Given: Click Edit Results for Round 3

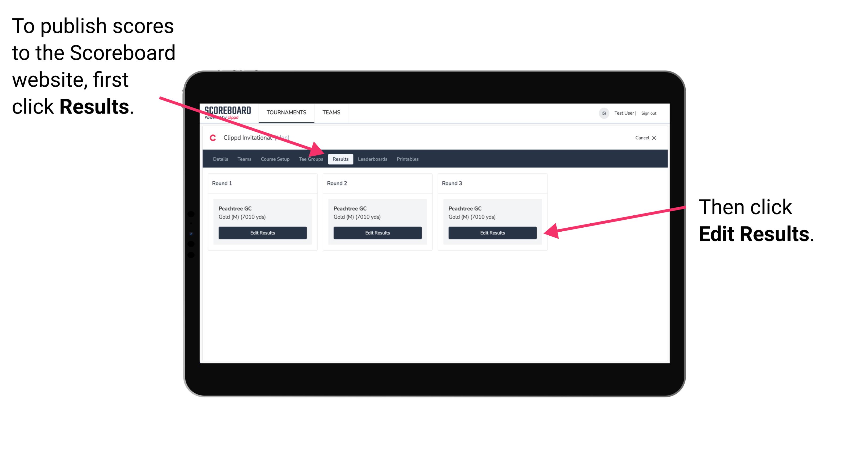Looking at the screenshot, I should (x=492, y=233).
